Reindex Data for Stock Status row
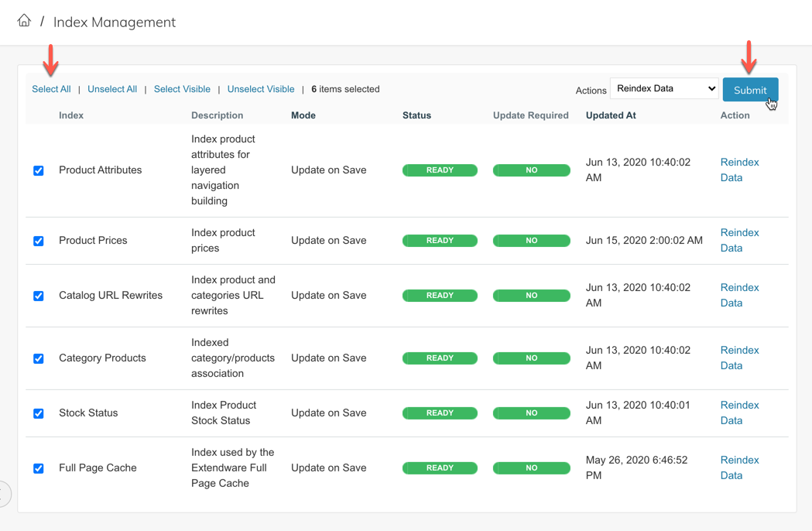The width and height of the screenshot is (812, 531). coord(739,413)
